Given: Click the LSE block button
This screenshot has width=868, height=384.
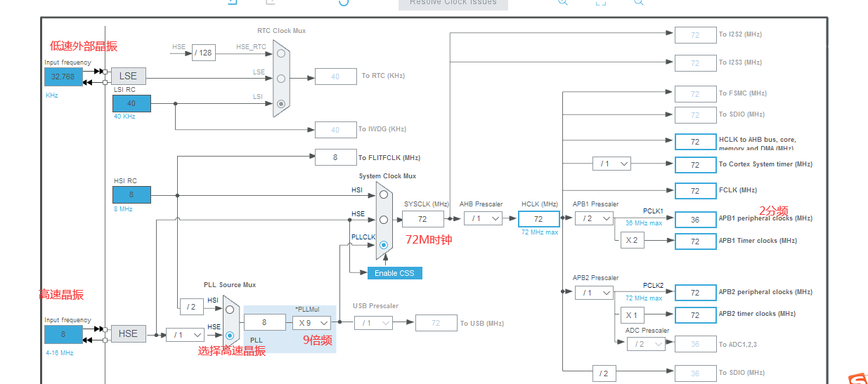Looking at the screenshot, I should (129, 76).
